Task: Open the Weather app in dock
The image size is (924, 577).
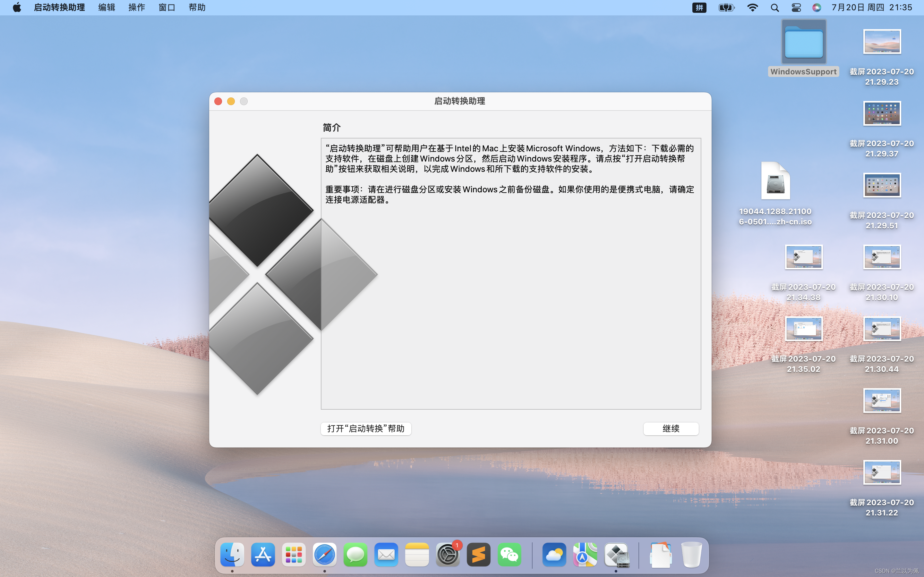Action: (x=554, y=555)
